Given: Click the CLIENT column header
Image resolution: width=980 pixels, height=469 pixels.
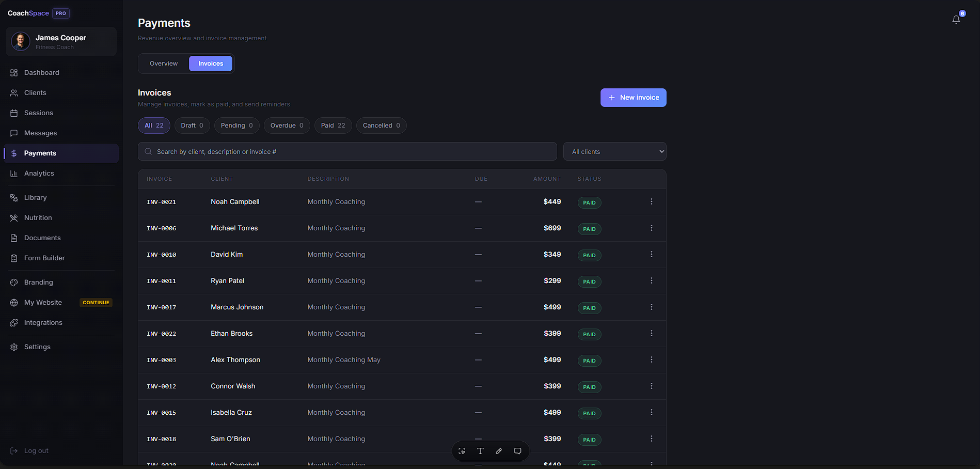Looking at the screenshot, I should click(x=222, y=179).
